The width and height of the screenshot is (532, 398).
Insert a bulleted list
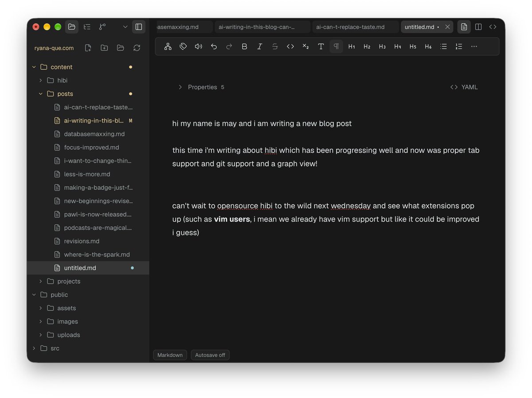[443, 47]
